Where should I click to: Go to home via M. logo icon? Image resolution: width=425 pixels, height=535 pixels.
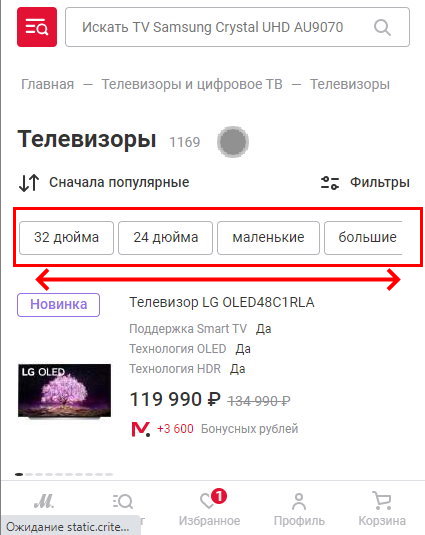click(44, 501)
